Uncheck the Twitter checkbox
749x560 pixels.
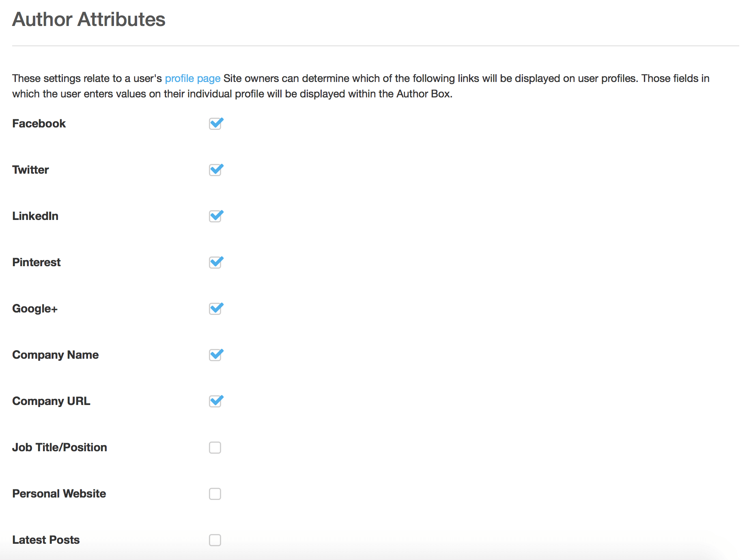[216, 170]
